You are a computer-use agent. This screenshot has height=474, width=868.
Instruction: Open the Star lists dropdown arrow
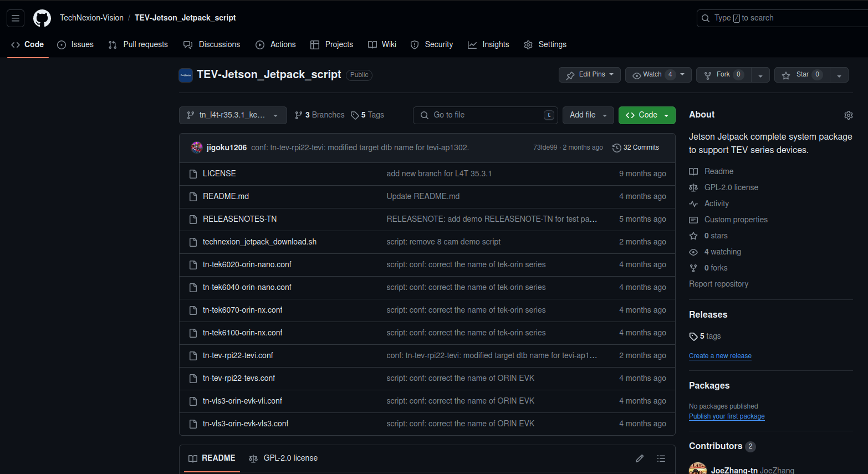(x=839, y=75)
